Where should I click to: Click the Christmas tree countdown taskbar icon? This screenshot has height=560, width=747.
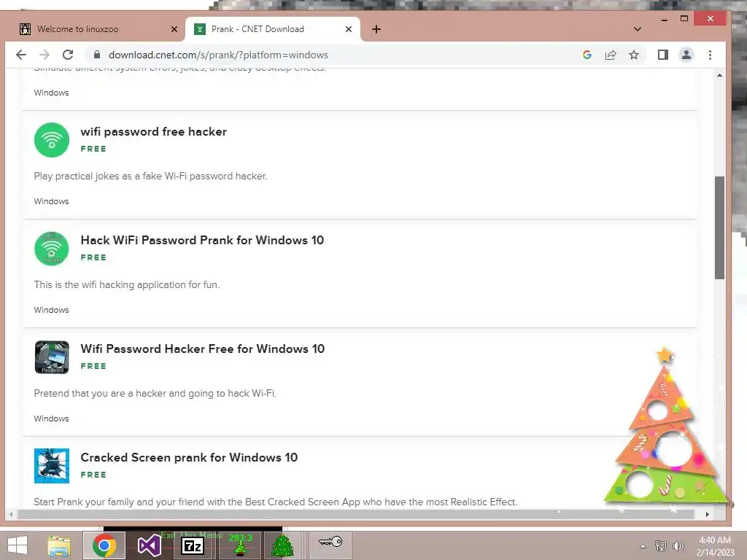[x=240, y=545]
